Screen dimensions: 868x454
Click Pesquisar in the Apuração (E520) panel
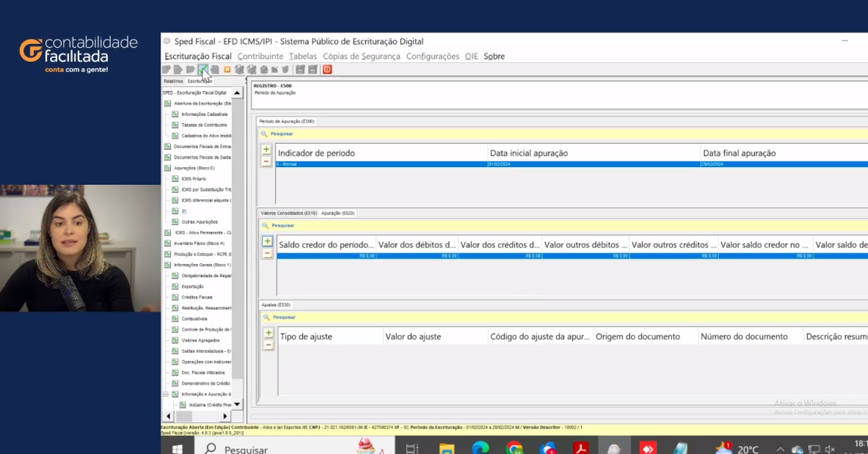point(283,225)
